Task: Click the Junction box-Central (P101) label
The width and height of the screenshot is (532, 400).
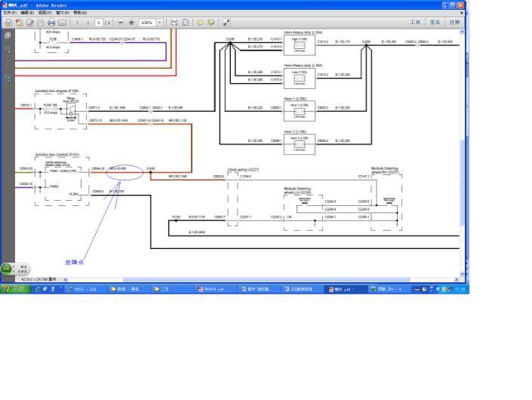Action: click(57, 155)
